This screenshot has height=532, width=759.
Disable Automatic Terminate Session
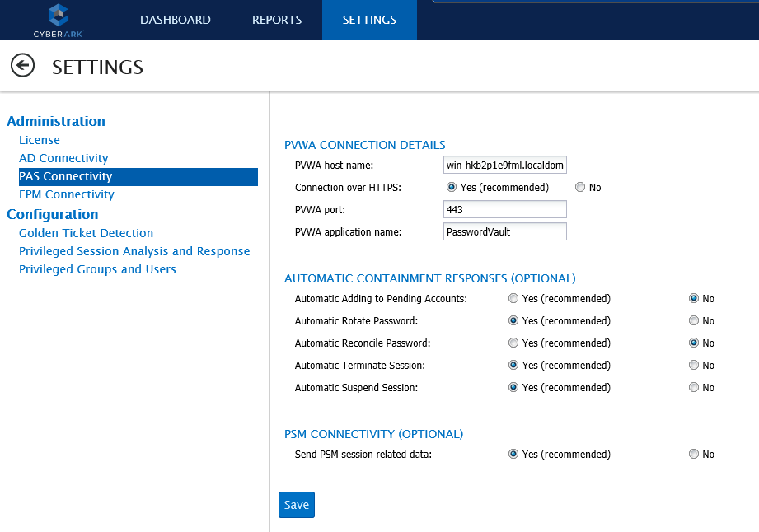click(x=693, y=365)
